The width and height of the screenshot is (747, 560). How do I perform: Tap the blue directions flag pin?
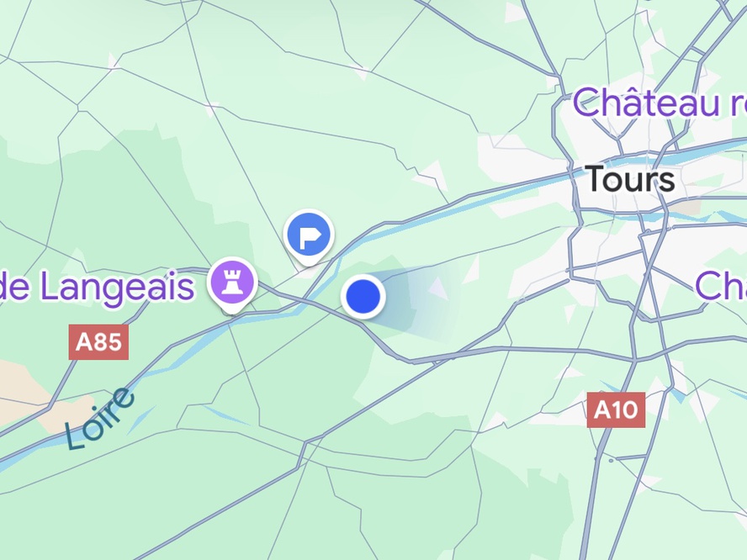coord(309,235)
